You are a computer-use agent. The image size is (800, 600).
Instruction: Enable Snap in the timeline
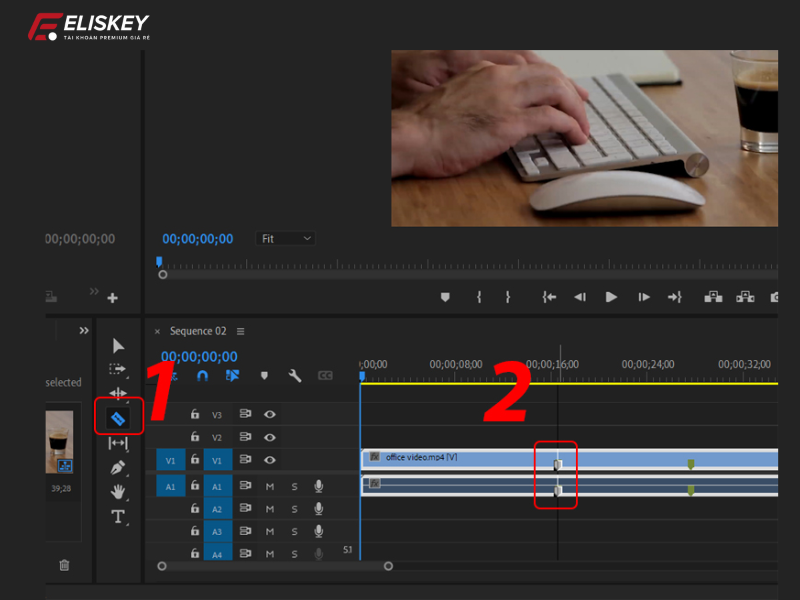tap(202, 375)
